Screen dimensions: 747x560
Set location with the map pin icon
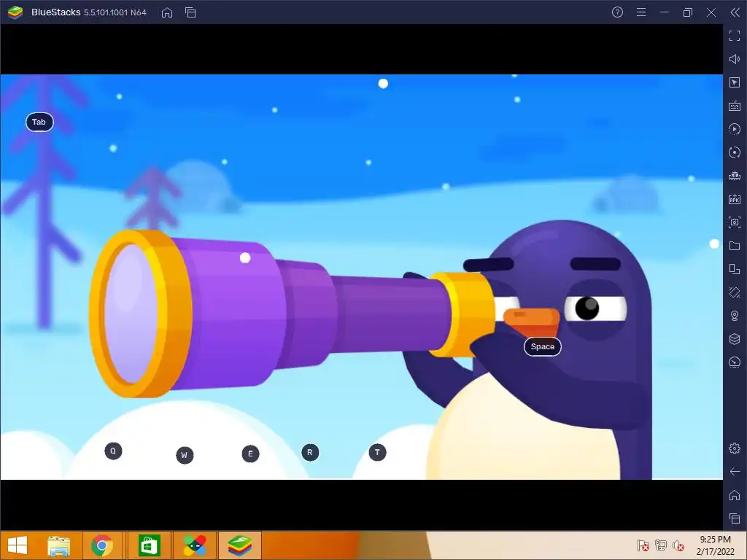coord(735,316)
